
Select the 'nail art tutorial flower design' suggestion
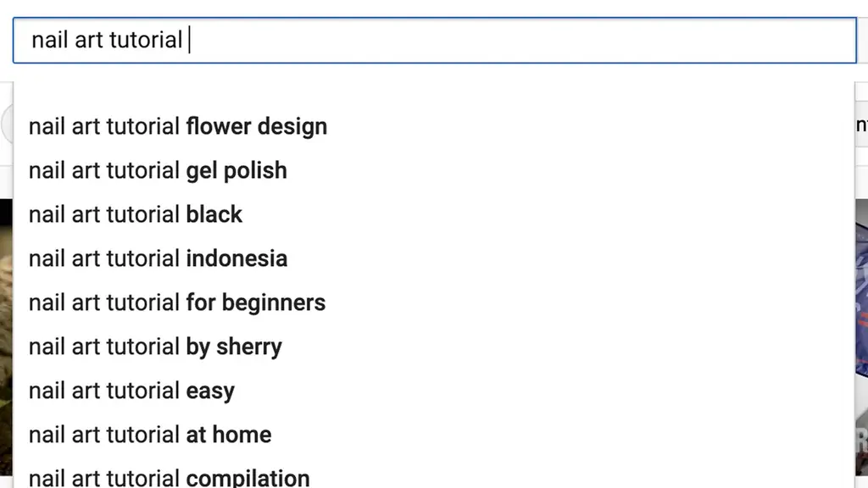[x=434, y=126]
